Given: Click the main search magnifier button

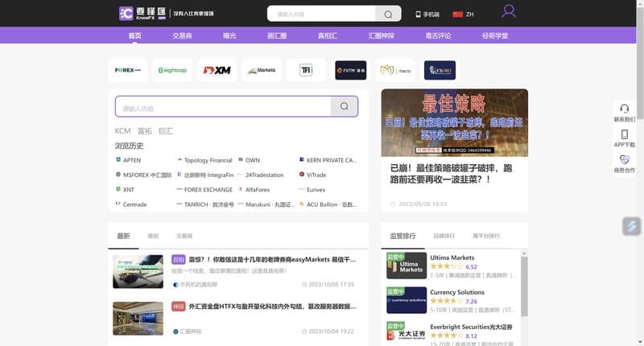Looking at the screenshot, I should click(345, 107).
